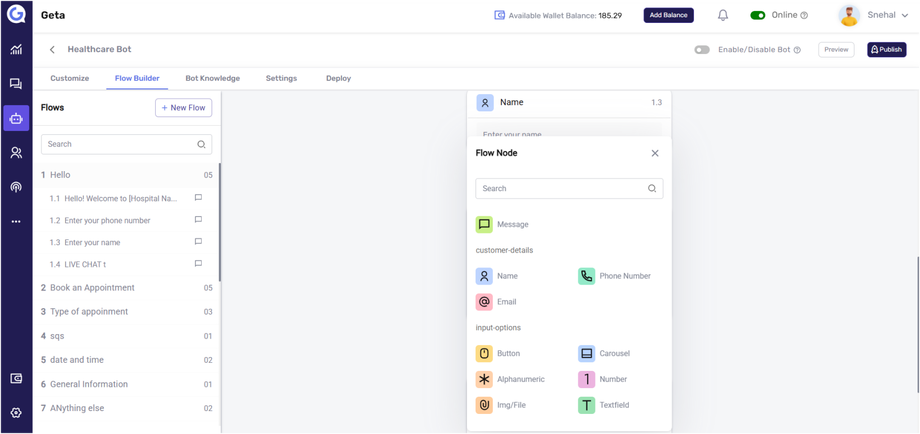
Task: Close the Flow Node panel
Action: tap(655, 153)
